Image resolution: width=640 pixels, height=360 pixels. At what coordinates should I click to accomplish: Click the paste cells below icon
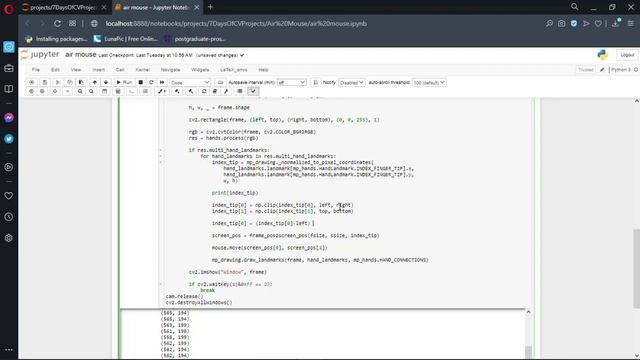coord(81,82)
